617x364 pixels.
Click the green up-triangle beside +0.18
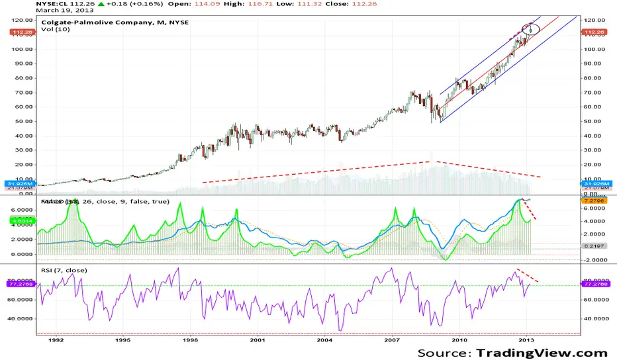click(101, 4)
